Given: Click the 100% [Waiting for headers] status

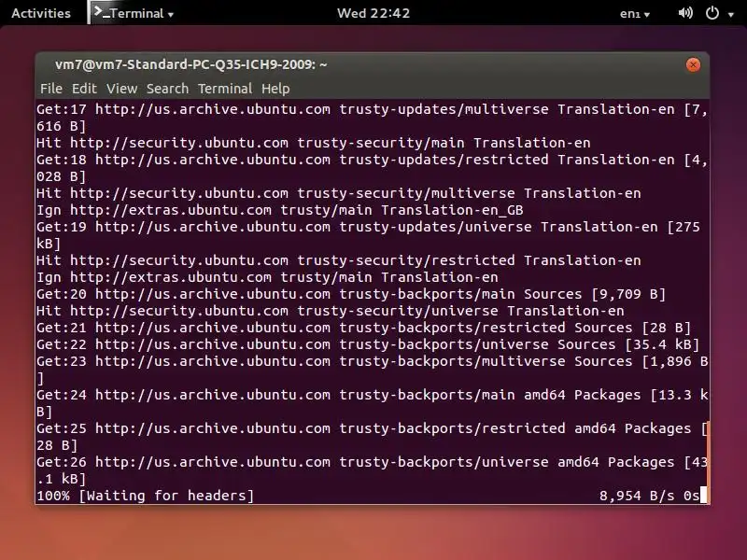Looking at the screenshot, I should click(146, 496).
